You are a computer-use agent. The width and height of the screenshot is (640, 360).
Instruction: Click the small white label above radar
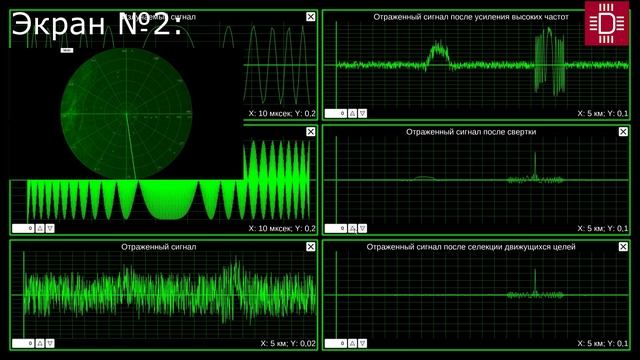(67, 50)
